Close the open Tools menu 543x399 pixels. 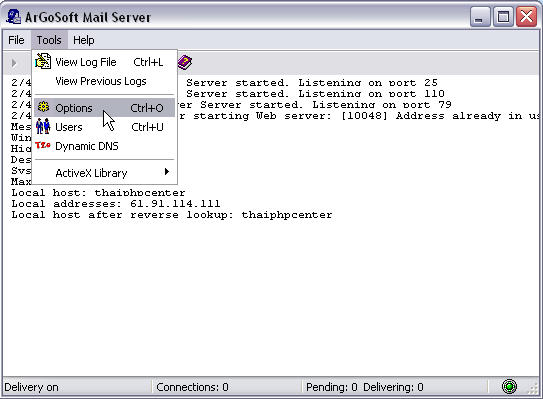click(x=49, y=40)
